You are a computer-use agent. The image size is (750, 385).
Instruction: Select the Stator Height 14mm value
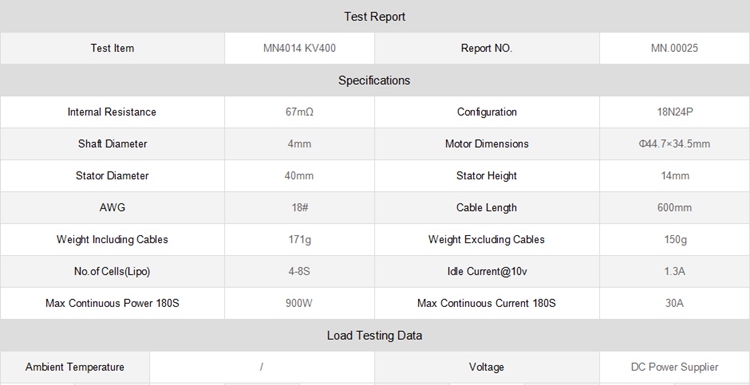[x=675, y=176]
